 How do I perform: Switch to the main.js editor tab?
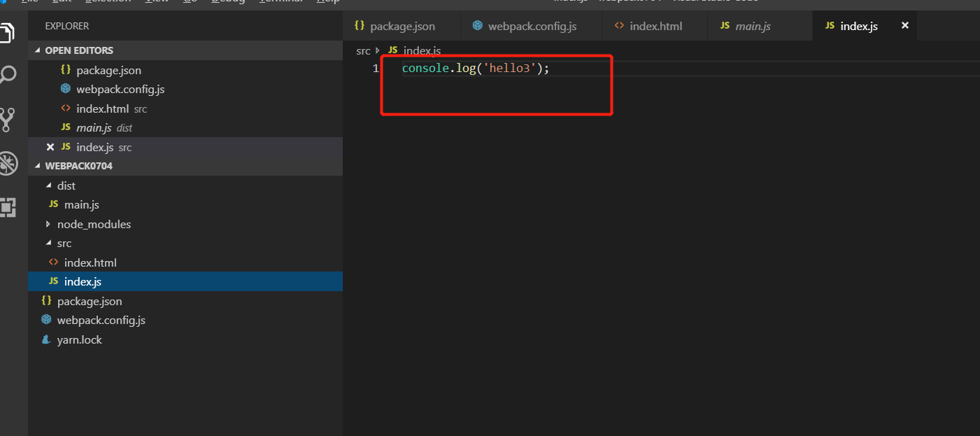752,26
